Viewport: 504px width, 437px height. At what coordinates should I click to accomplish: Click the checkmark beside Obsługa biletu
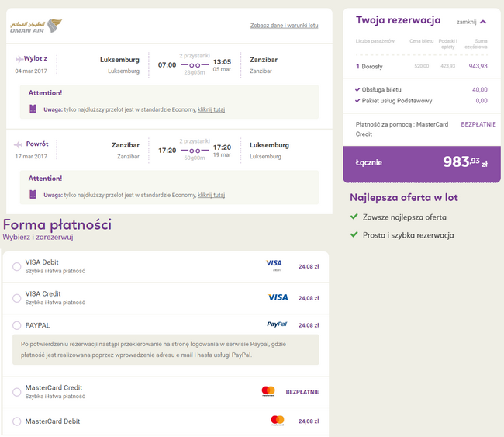click(x=357, y=89)
